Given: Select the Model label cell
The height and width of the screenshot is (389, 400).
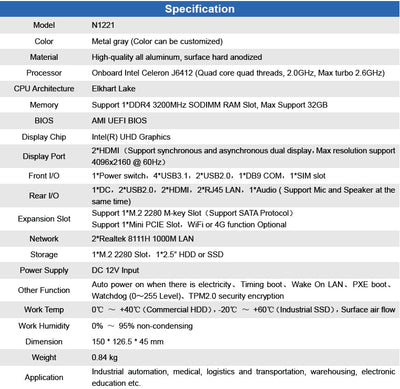Looking at the screenshot, I should [x=44, y=25].
